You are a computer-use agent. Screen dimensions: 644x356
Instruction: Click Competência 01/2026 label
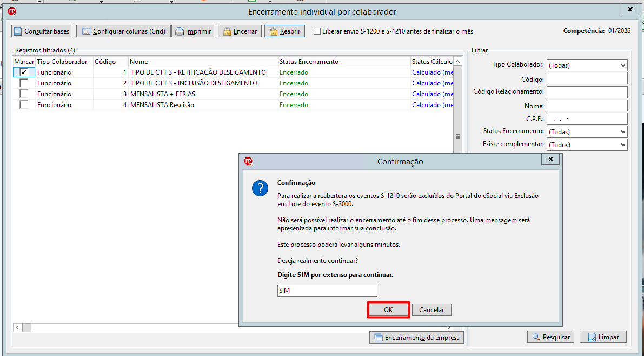click(597, 31)
